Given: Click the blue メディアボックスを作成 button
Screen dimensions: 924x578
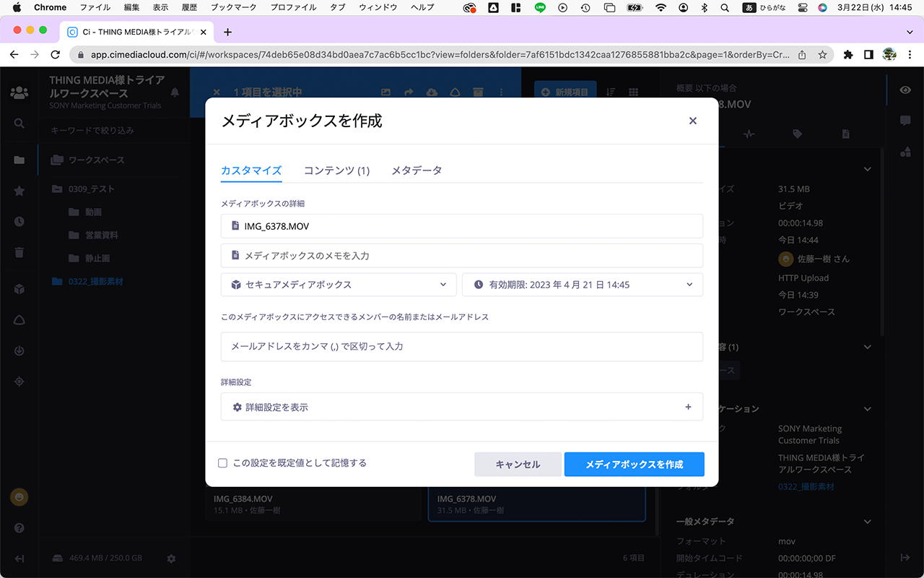Looking at the screenshot, I should 634,465.
